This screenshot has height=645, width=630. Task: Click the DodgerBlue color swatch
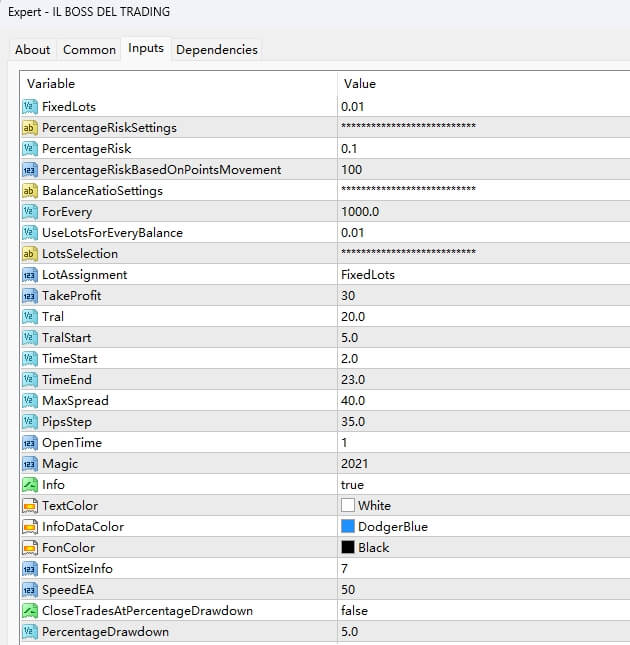click(348, 527)
